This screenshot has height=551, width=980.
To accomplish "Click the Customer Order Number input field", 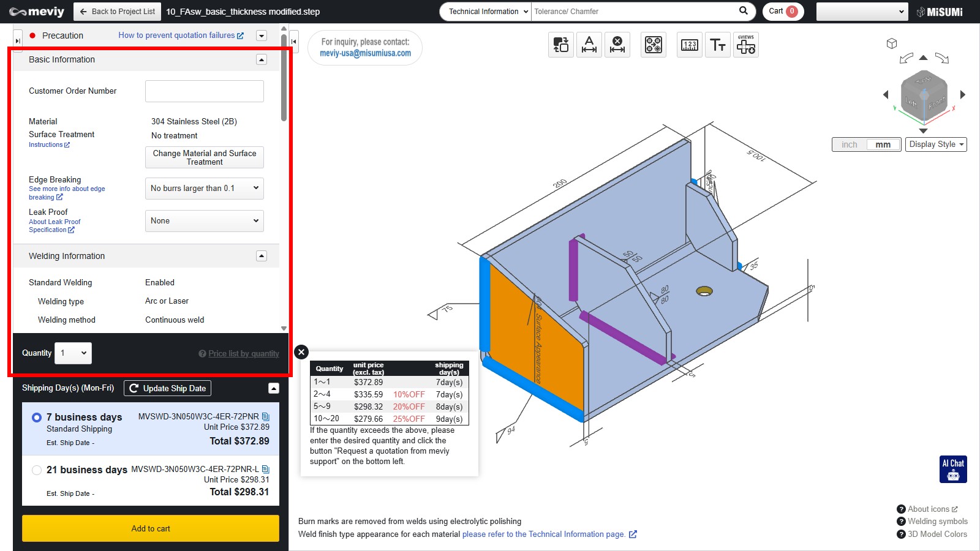I will click(204, 91).
